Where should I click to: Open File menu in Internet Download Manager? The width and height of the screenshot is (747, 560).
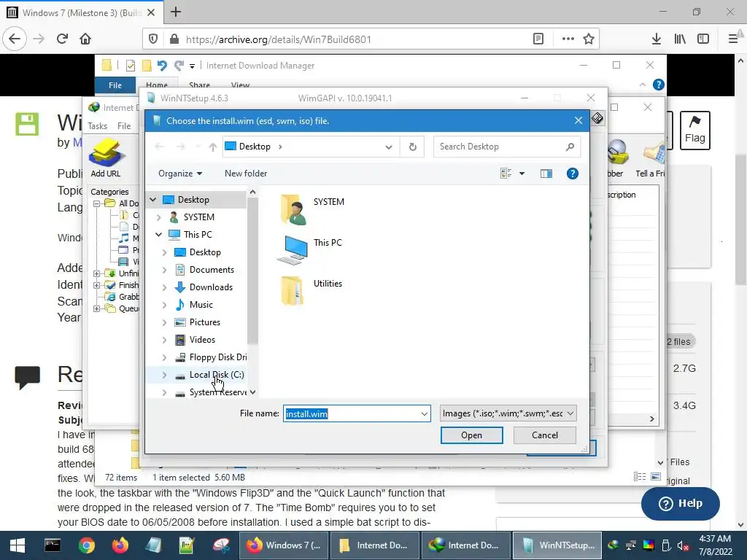click(124, 126)
